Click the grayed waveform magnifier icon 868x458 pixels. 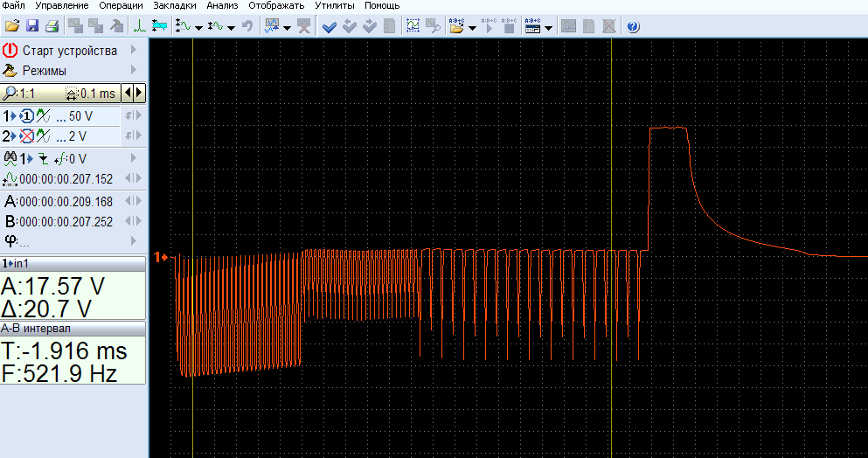433,26
